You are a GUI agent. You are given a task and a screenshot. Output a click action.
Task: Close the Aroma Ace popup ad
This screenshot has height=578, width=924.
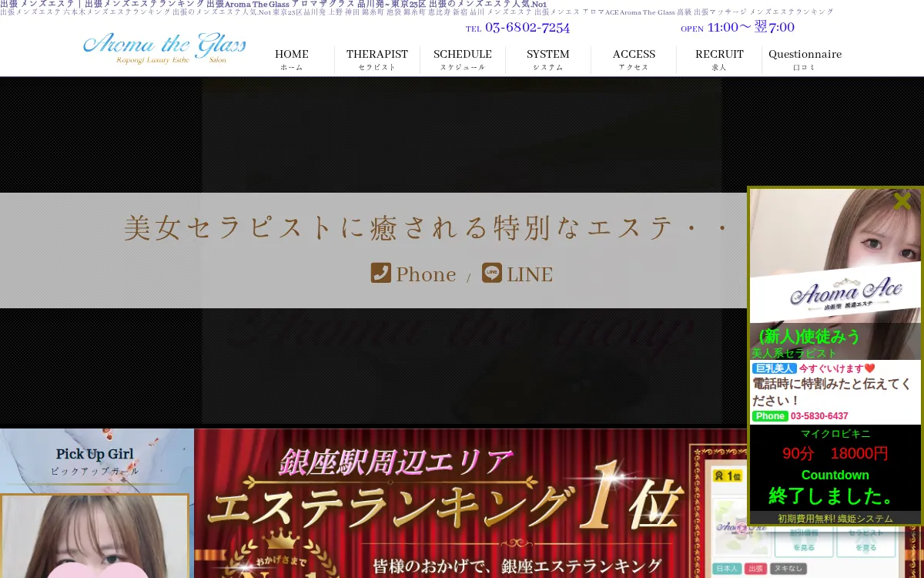(x=902, y=201)
